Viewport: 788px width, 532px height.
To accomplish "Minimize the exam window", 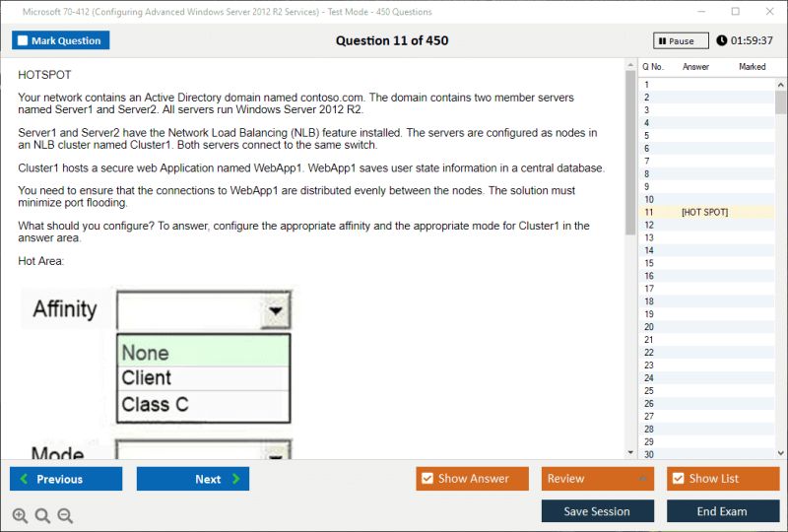I will coord(701,11).
